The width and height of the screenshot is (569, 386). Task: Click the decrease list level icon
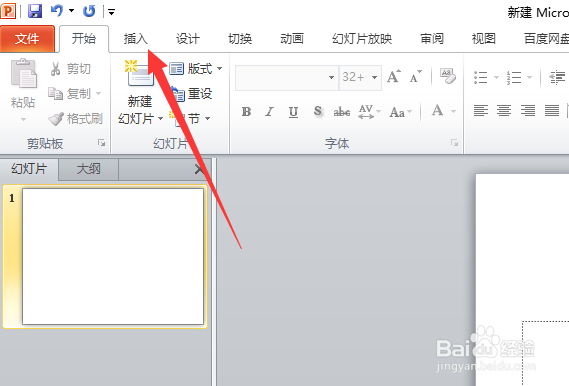[557, 77]
